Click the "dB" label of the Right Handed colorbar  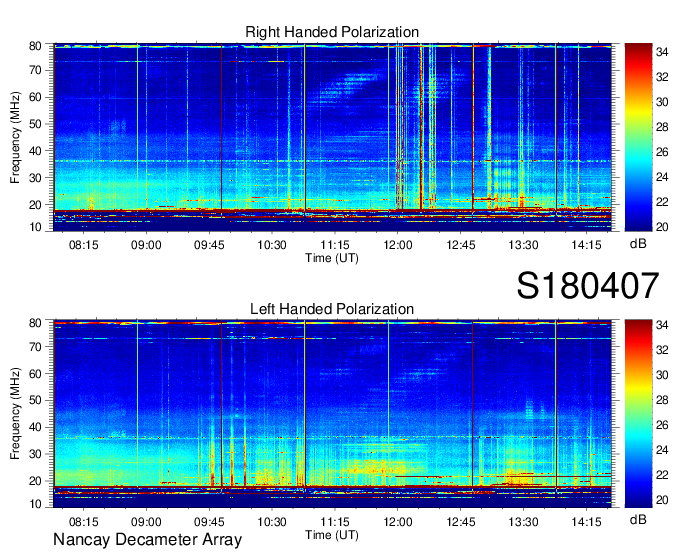pos(638,244)
